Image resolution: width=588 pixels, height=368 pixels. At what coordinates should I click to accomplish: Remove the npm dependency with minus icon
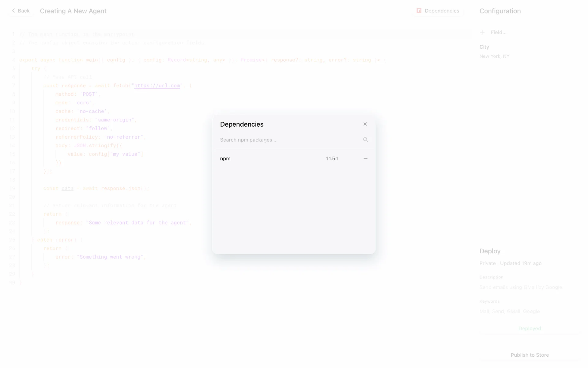click(365, 159)
